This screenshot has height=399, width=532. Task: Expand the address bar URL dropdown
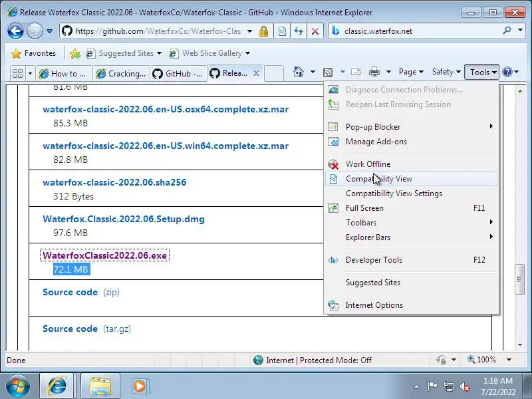(x=250, y=31)
